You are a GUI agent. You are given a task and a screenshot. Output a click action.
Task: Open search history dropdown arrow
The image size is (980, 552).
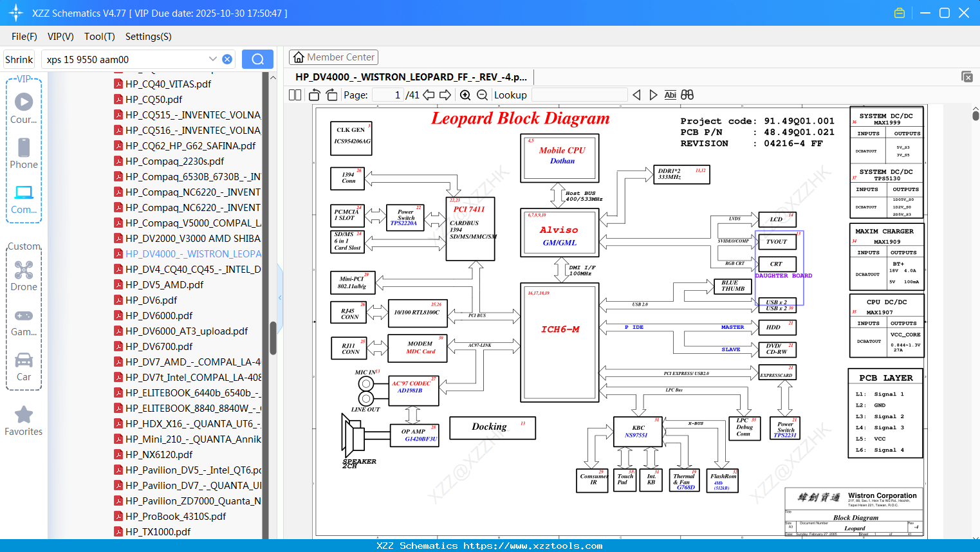212,59
